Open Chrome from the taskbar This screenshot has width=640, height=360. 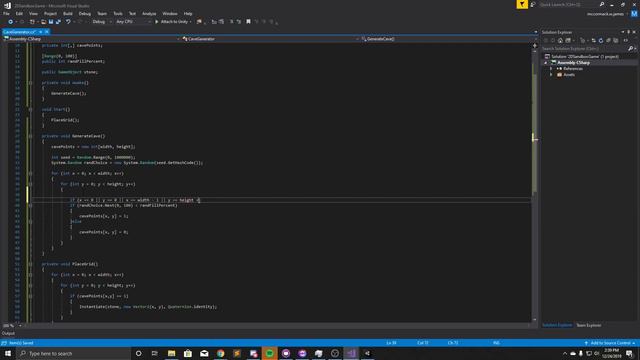220,353
